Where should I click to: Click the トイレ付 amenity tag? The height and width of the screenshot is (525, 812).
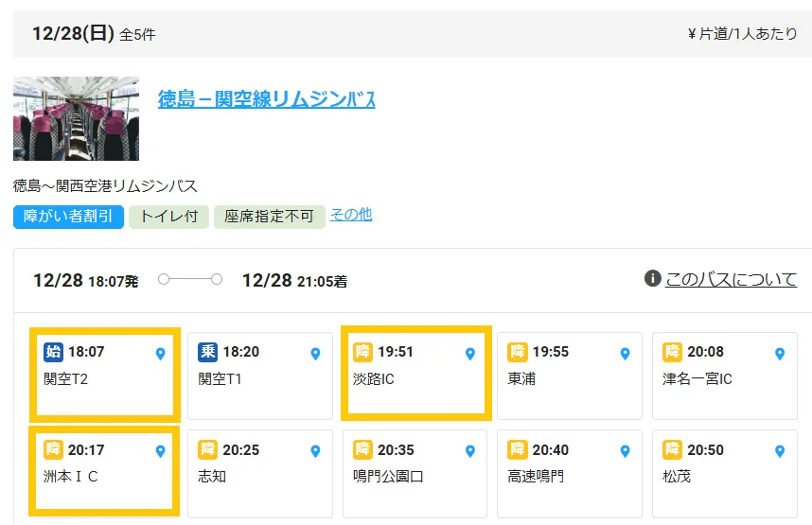168,217
